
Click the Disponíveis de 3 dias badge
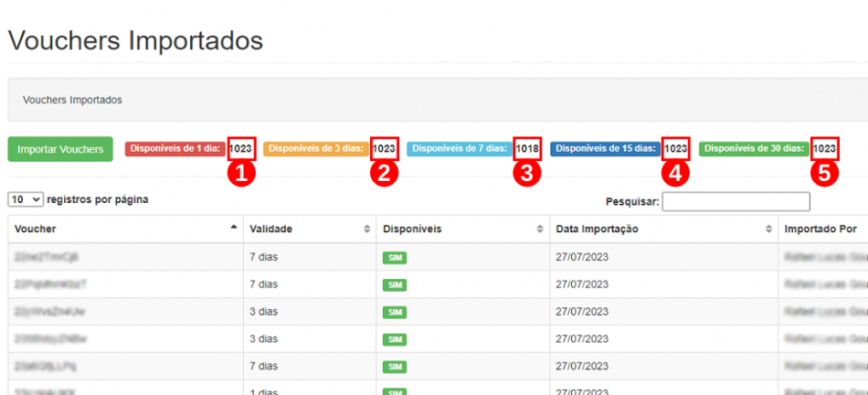[x=315, y=148]
